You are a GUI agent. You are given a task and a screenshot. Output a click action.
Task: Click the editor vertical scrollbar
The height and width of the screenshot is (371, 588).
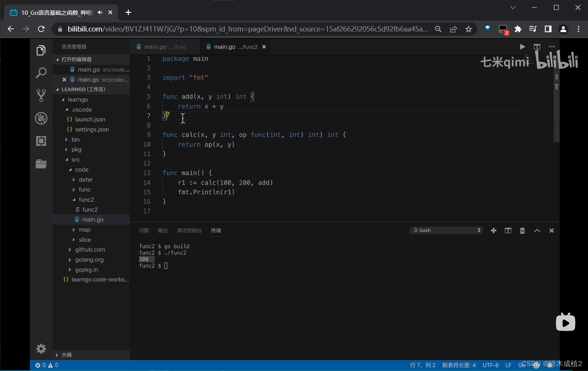click(557, 98)
